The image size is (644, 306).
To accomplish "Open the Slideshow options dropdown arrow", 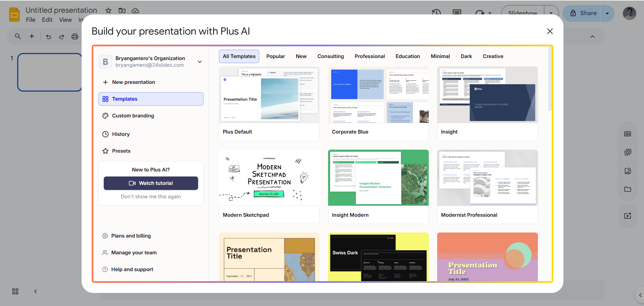I will tap(551, 13).
